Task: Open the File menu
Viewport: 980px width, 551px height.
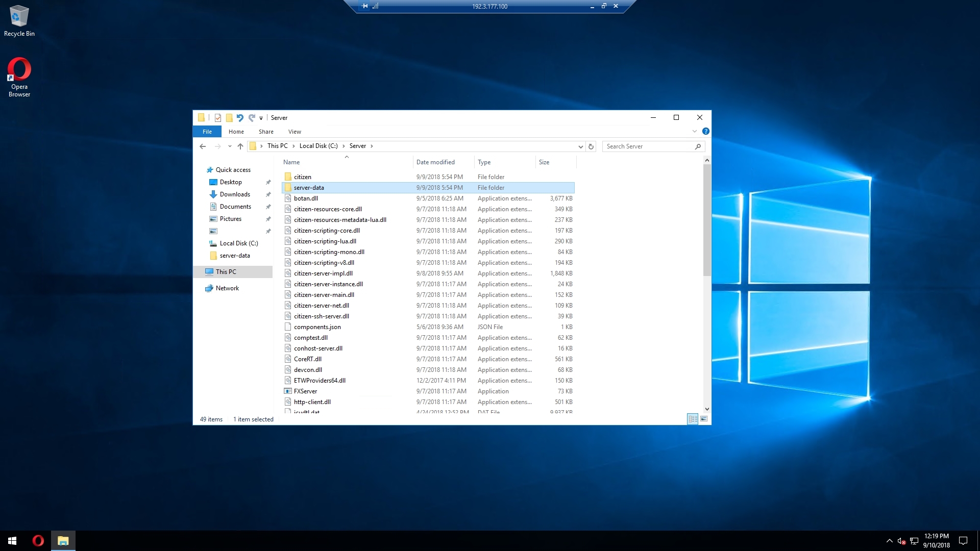Action: point(207,132)
